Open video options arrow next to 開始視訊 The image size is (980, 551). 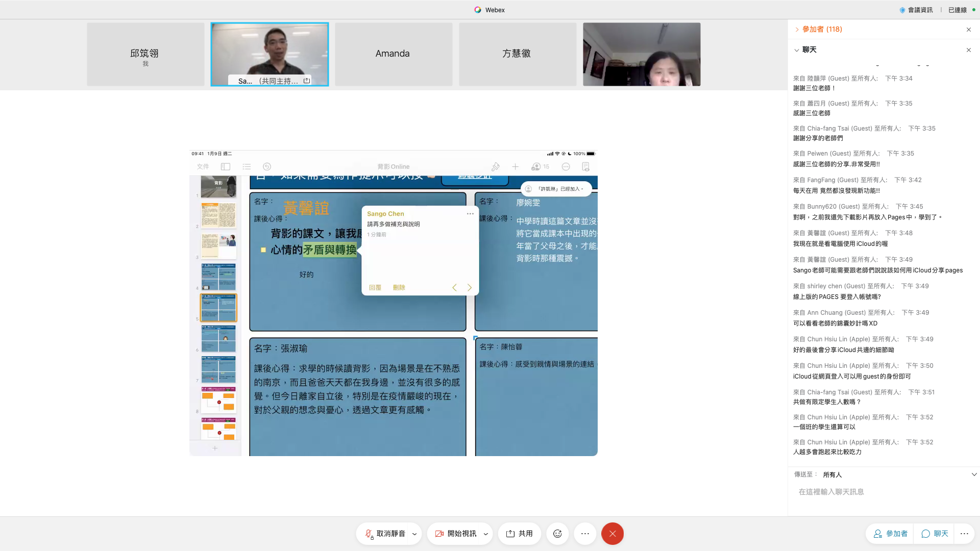tap(485, 534)
